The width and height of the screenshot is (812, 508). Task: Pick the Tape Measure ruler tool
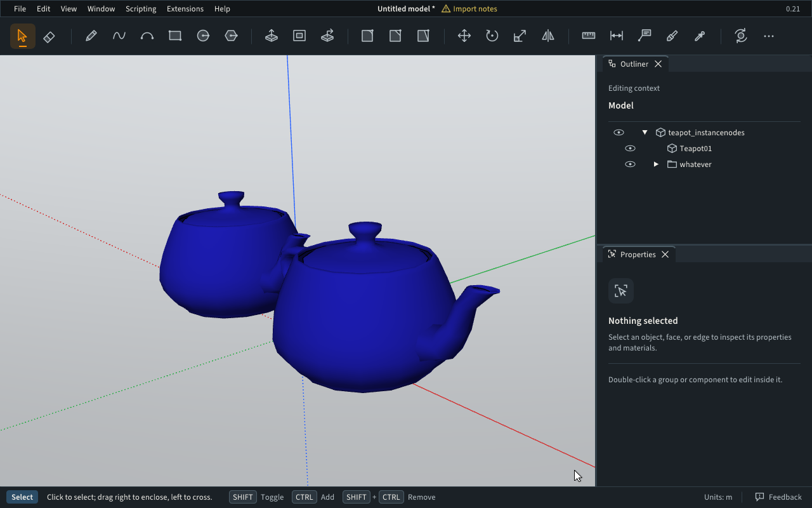pyautogui.click(x=589, y=36)
